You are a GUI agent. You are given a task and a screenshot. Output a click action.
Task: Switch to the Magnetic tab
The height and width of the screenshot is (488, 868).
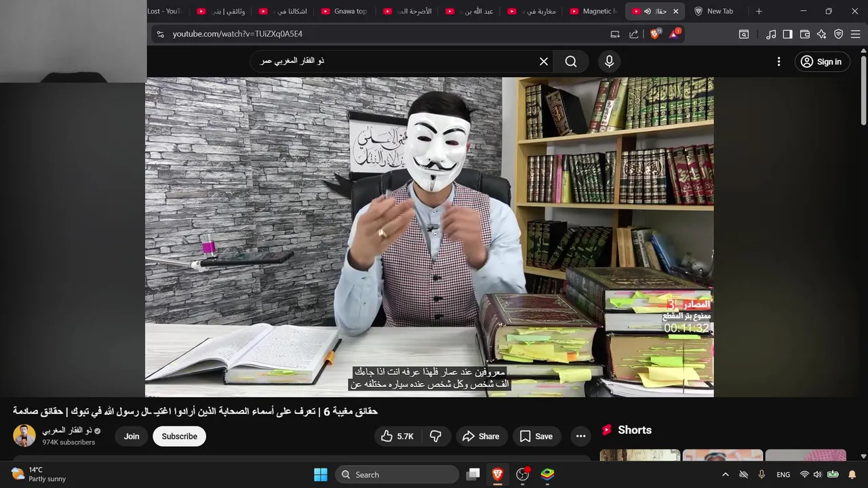tap(594, 12)
